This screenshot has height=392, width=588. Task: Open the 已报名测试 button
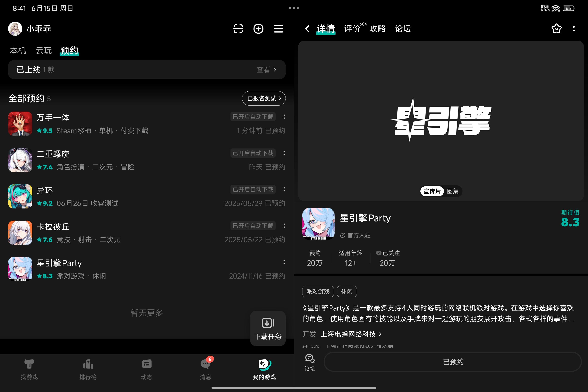pos(263,98)
